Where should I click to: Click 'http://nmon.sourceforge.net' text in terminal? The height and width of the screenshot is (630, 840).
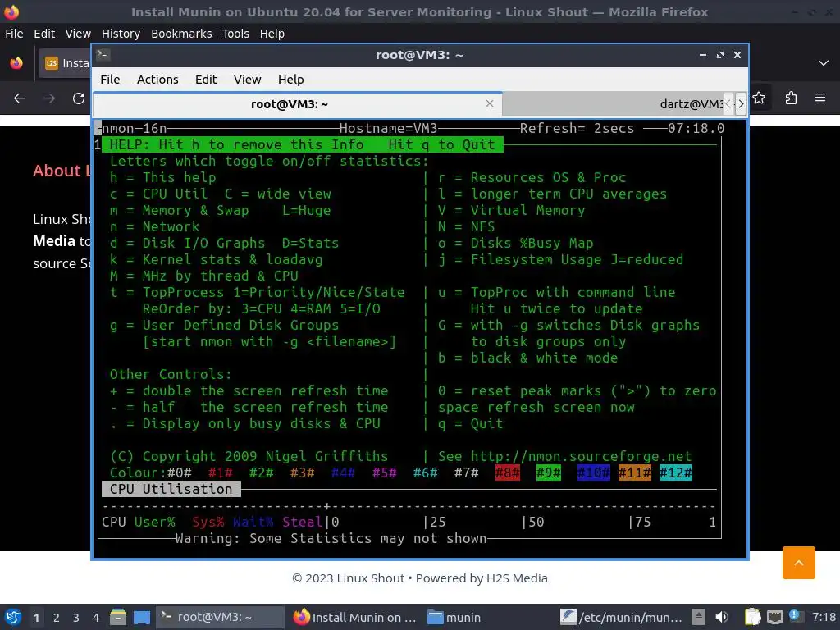(x=581, y=456)
